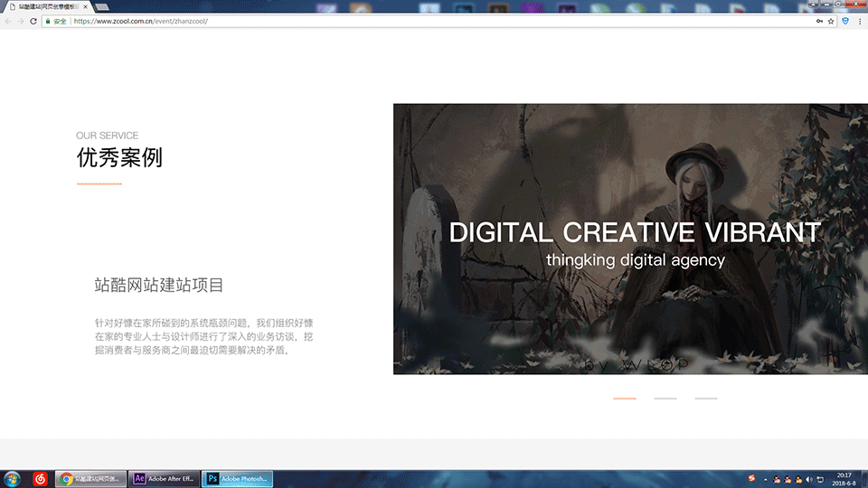Click the blue shield extension icon
This screenshot has width=868, height=488.
[845, 21]
